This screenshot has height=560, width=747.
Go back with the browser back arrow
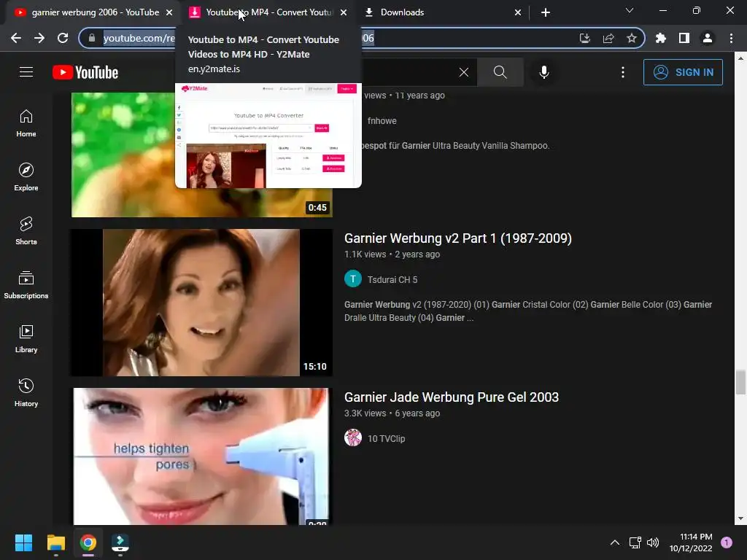click(x=16, y=38)
